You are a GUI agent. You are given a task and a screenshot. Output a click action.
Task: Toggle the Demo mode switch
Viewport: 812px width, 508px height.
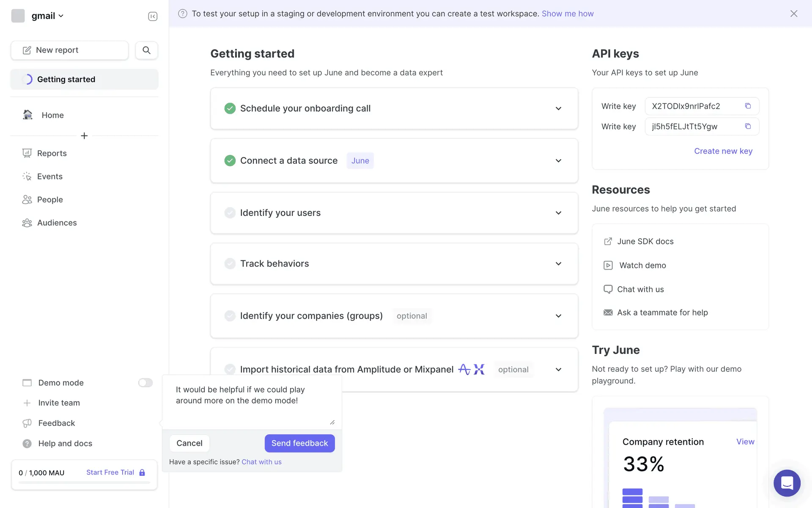145,383
